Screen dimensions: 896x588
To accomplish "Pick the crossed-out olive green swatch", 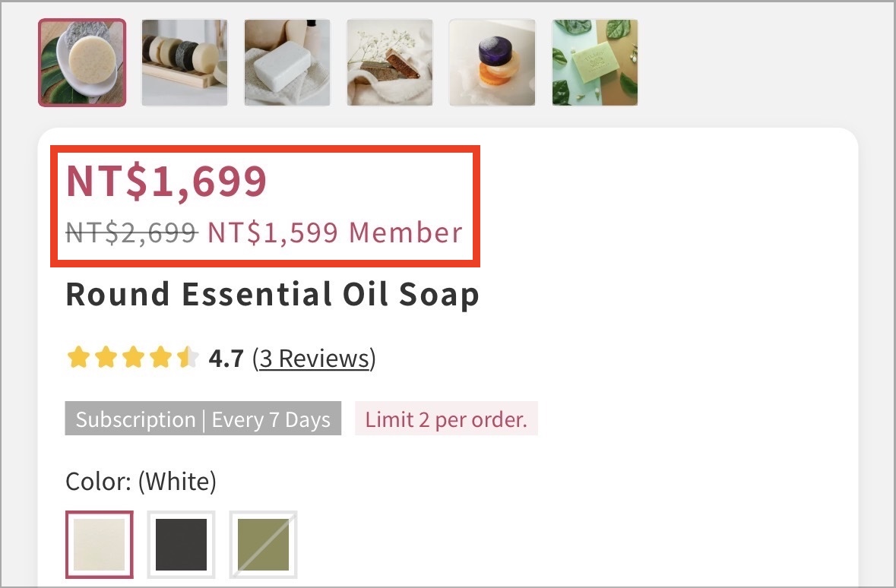I will 264,545.
